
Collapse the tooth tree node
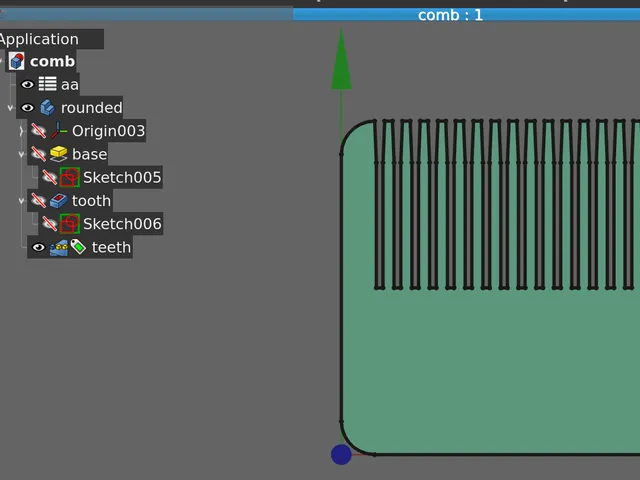21,201
